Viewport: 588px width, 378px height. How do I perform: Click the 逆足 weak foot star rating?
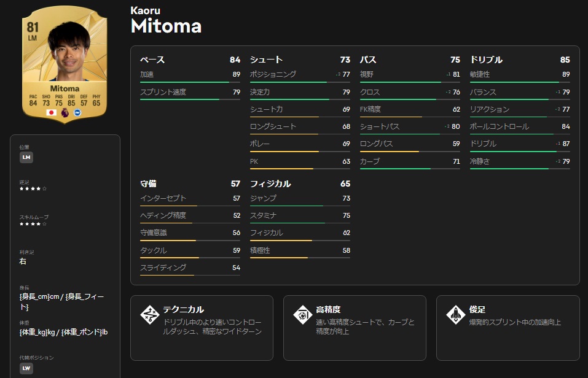(x=33, y=188)
